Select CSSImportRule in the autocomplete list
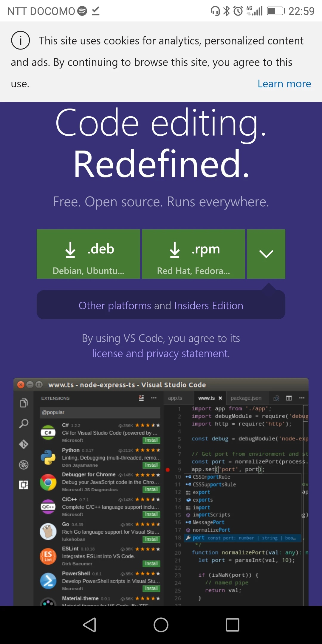This screenshot has width=322, height=644. (242, 477)
